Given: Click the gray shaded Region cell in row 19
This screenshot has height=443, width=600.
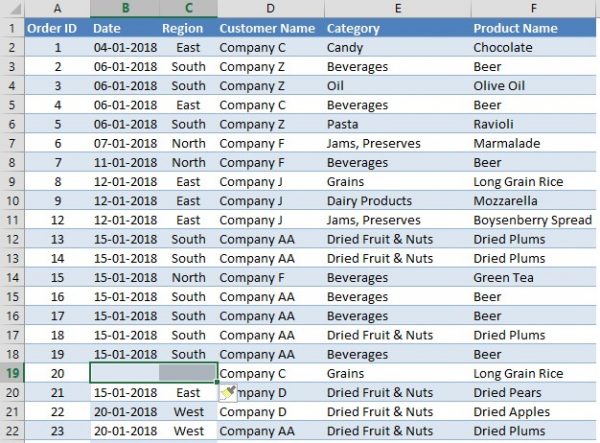Looking at the screenshot, I should (x=188, y=373).
